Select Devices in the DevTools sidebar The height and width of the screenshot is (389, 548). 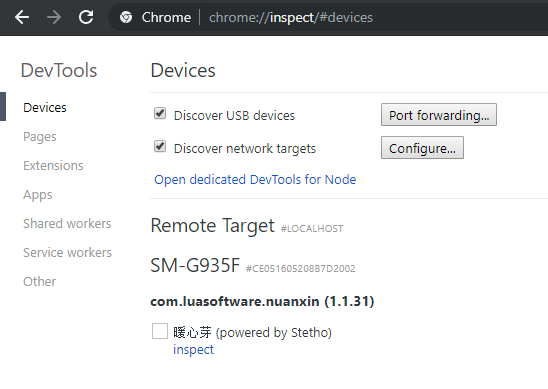45,108
